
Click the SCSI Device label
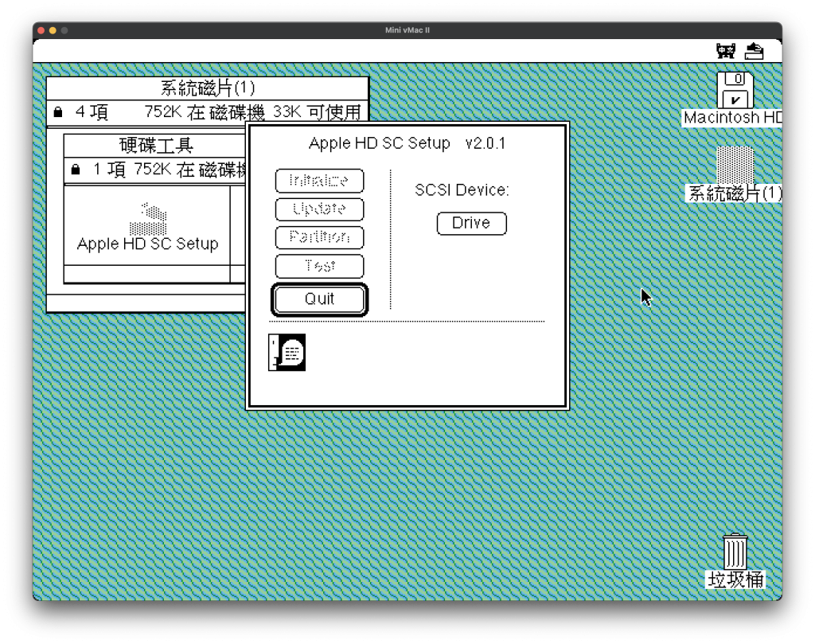click(462, 190)
